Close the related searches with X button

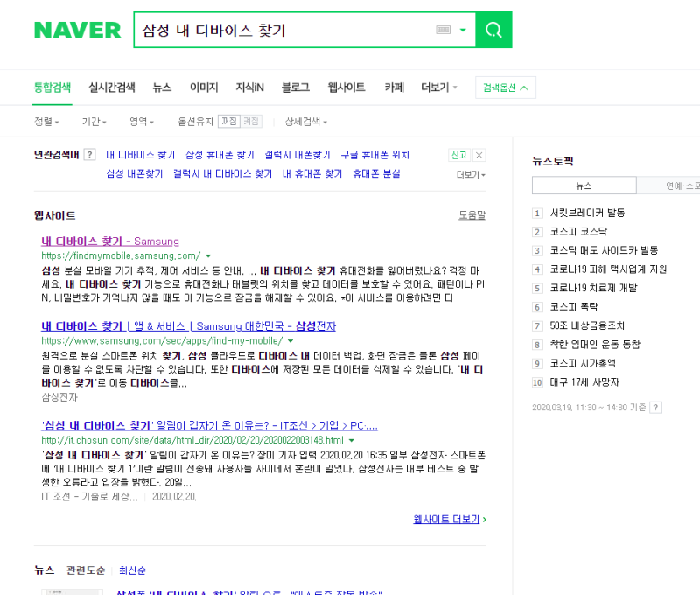pyautogui.click(x=479, y=155)
